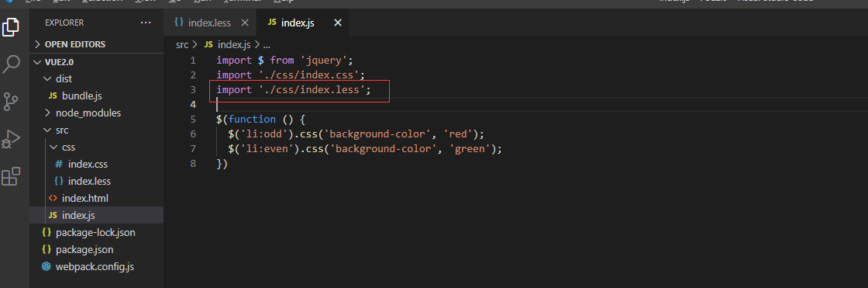Select line number 3 in gutter

(192, 89)
